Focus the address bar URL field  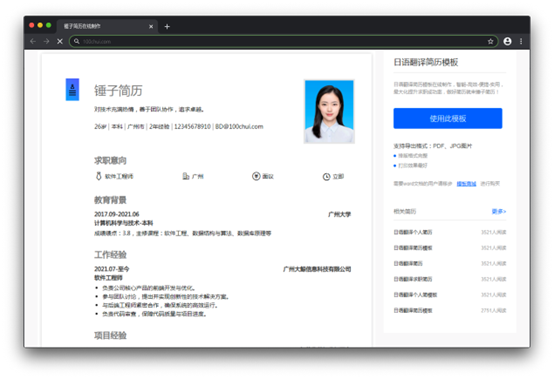(x=283, y=41)
